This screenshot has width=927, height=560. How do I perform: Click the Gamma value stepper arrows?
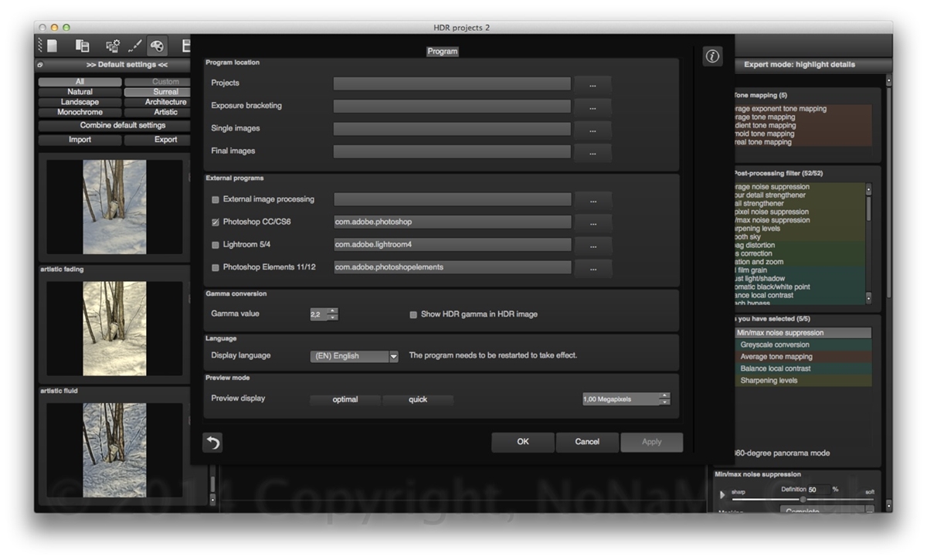tap(333, 314)
